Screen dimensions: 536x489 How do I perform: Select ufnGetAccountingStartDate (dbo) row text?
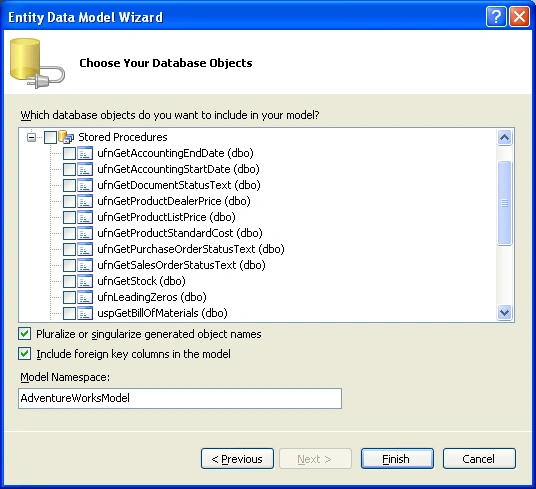[x=178, y=169]
